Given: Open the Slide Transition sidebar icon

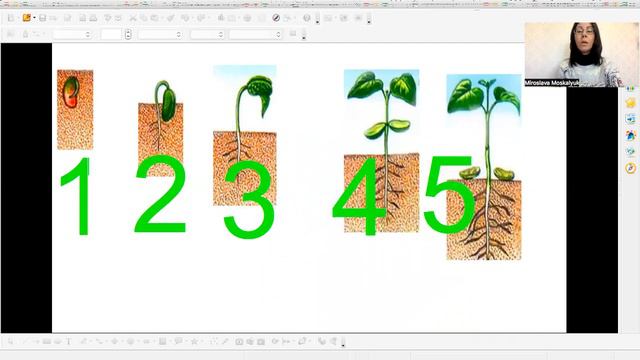Looking at the screenshot, I should (630, 119).
